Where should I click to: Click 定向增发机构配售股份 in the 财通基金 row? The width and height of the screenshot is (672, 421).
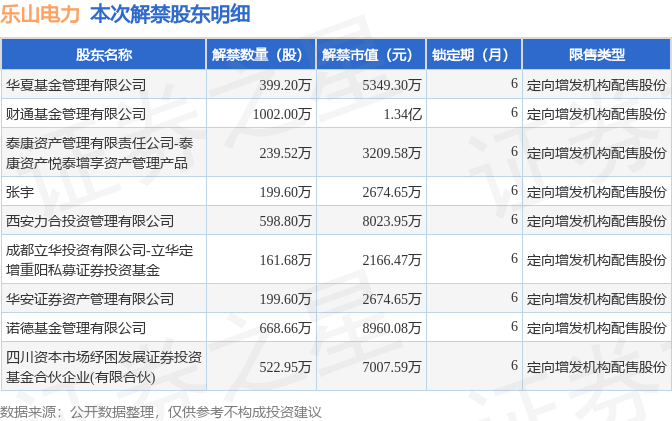(597, 114)
